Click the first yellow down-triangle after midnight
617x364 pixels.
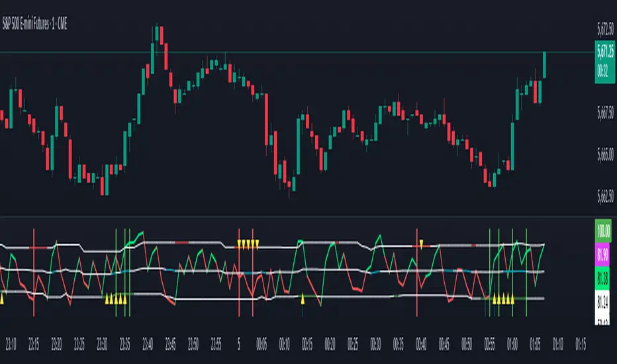(239, 244)
